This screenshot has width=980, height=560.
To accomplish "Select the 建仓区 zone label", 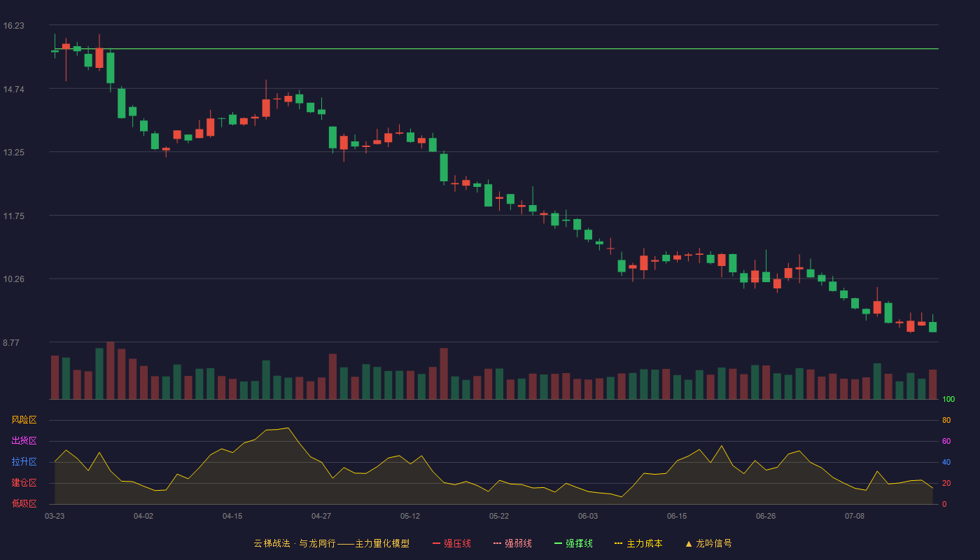I will (x=24, y=483).
